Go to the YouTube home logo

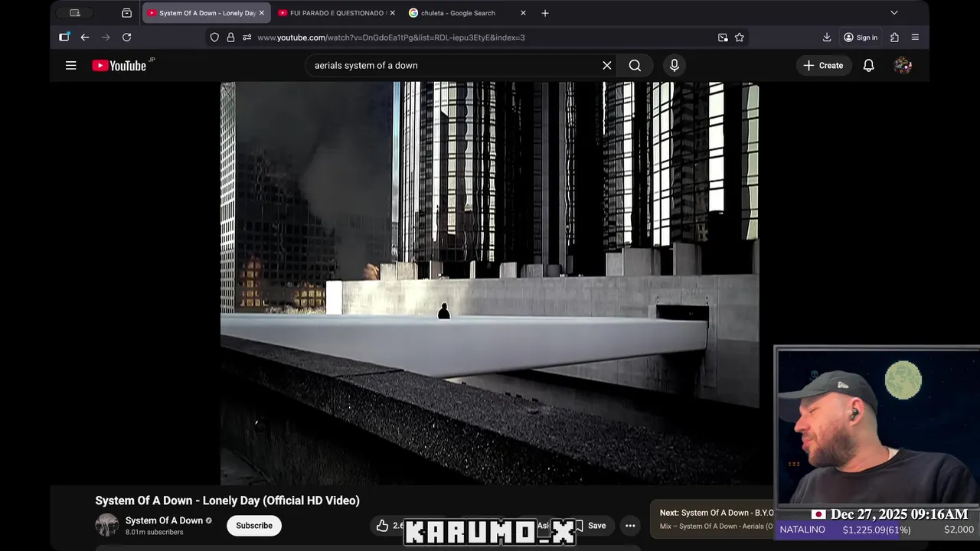[119, 66]
